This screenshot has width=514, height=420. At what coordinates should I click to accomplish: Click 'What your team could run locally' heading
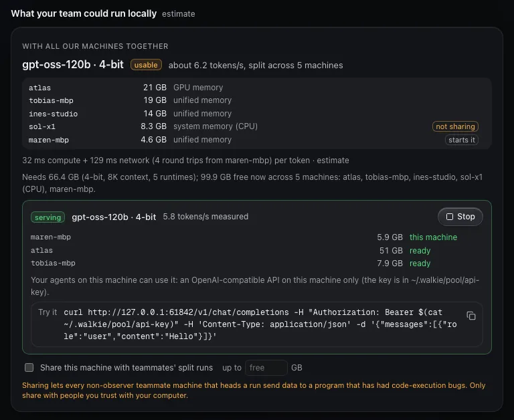point(84,13)
